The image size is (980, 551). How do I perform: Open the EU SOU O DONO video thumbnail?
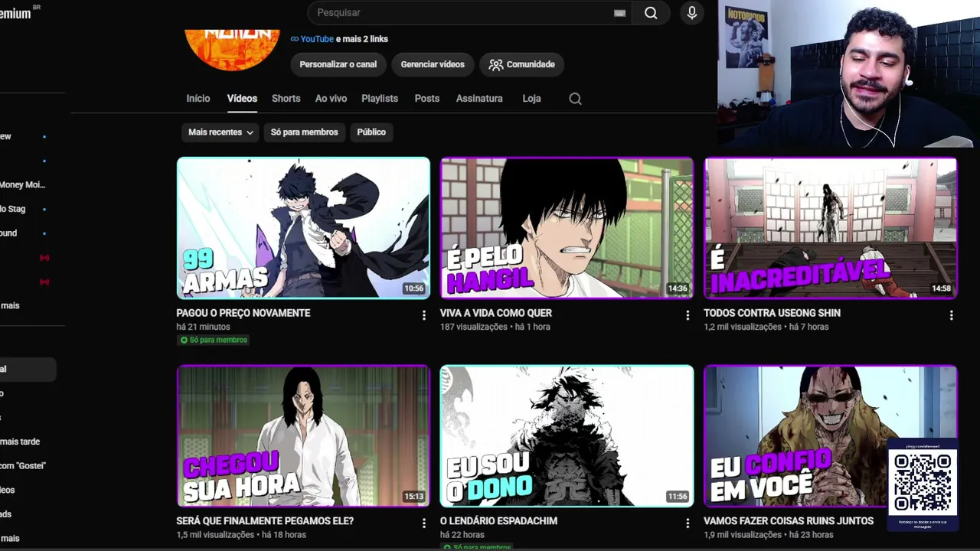[567, 436]
